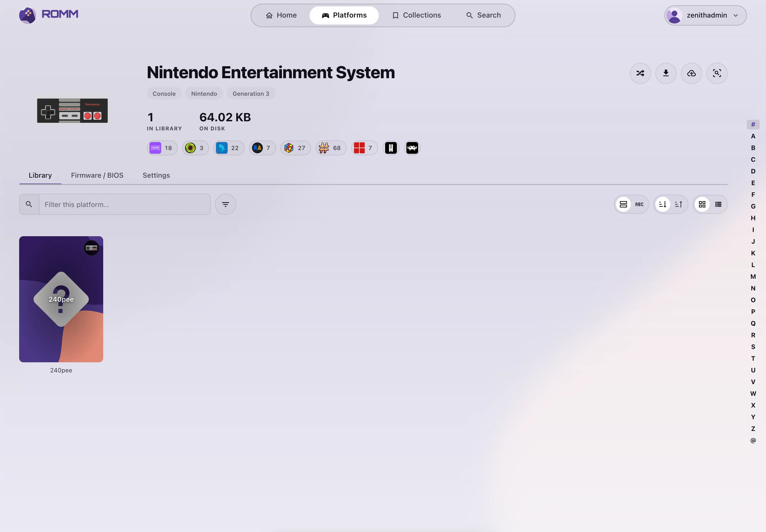Click the 240pee title below the cover
This screenshot has height=532, width=766.
pyautogui.click(x=61, y=370)
